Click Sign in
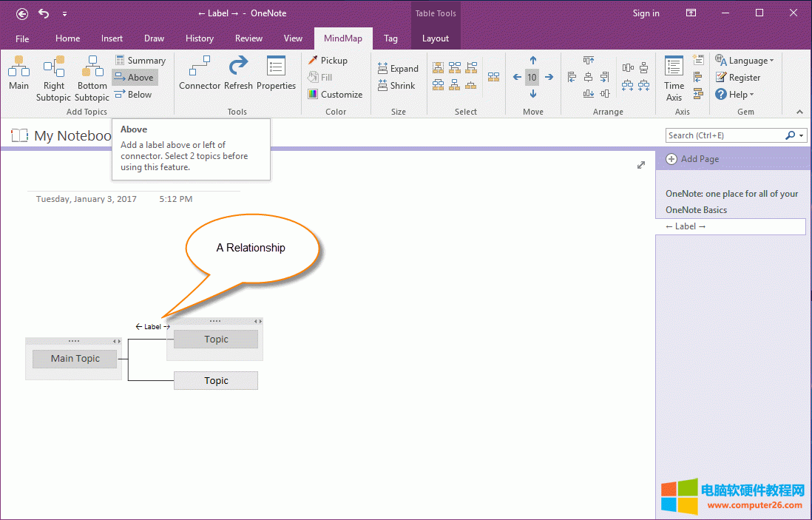812x520 pixels. click(x=646, y=13)
